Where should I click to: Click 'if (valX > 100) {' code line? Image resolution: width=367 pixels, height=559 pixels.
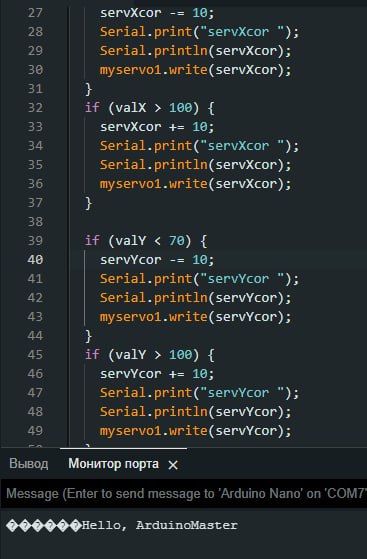[149, 108]
